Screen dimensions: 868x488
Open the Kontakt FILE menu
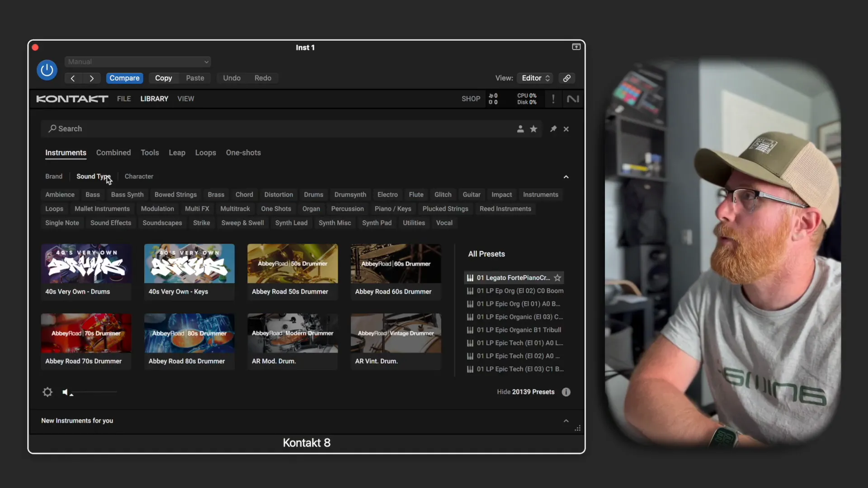point(124,99)
